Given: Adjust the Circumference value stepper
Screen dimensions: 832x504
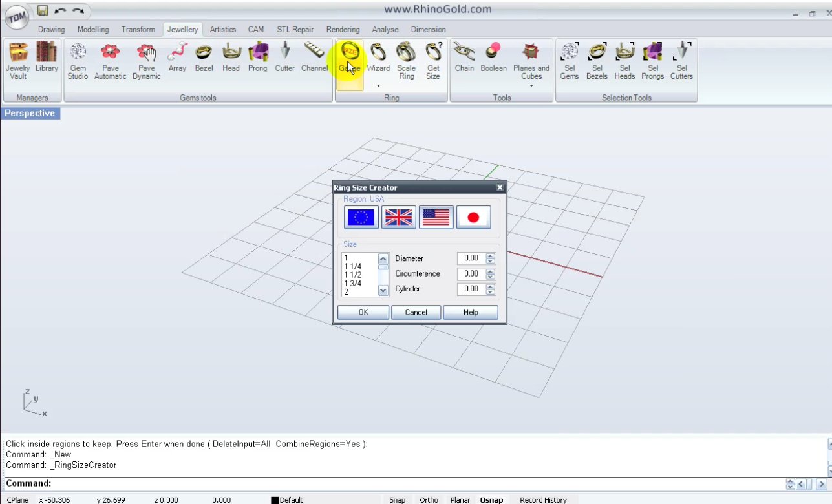Looking at the screenshot, I should point(491,273).
